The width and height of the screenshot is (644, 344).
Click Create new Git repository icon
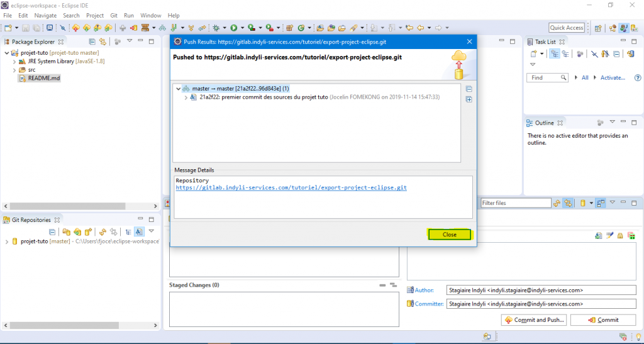87,231
